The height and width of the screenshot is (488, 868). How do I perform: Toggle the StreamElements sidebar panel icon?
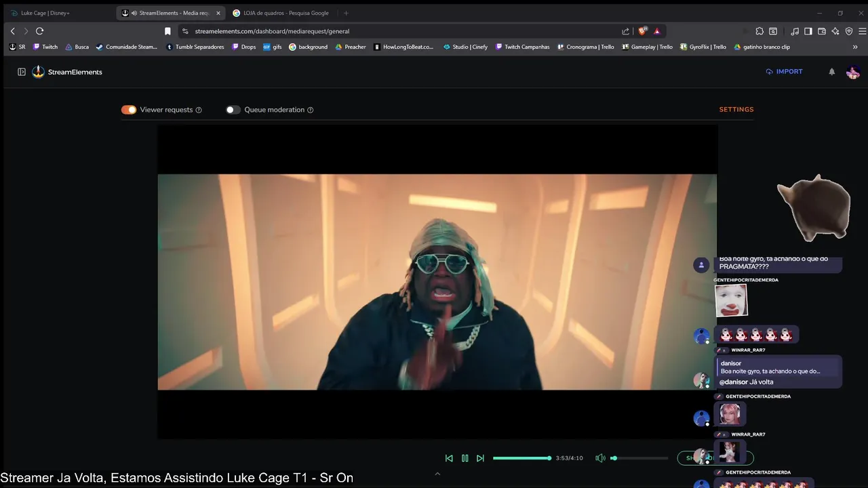click(22, 72)
